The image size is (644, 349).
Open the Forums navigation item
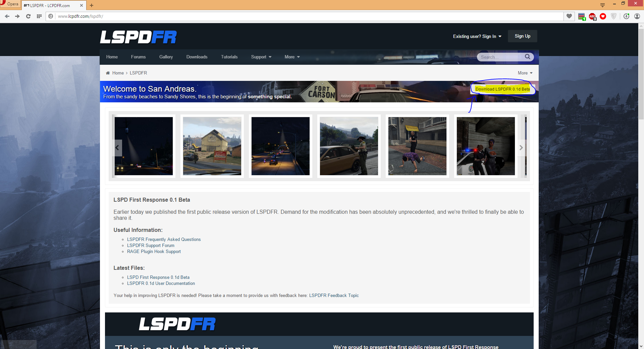coord(138,57)
